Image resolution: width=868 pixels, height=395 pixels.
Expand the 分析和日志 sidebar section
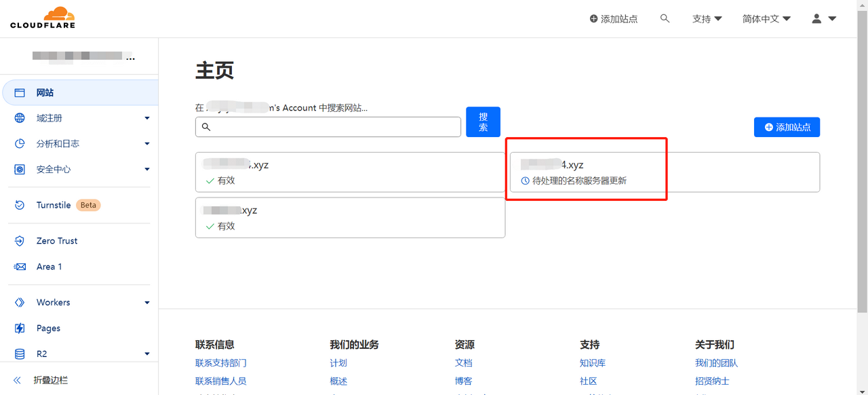click(147, 144)
